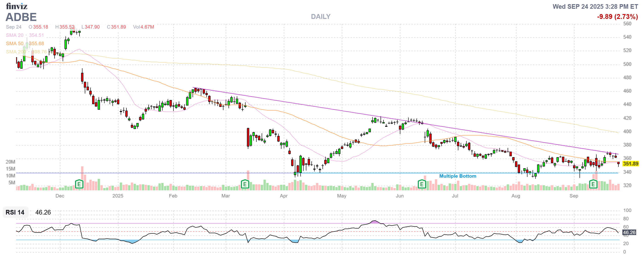Click the March earnings E marker
644x259 pixels.
[x=245, y=185]
